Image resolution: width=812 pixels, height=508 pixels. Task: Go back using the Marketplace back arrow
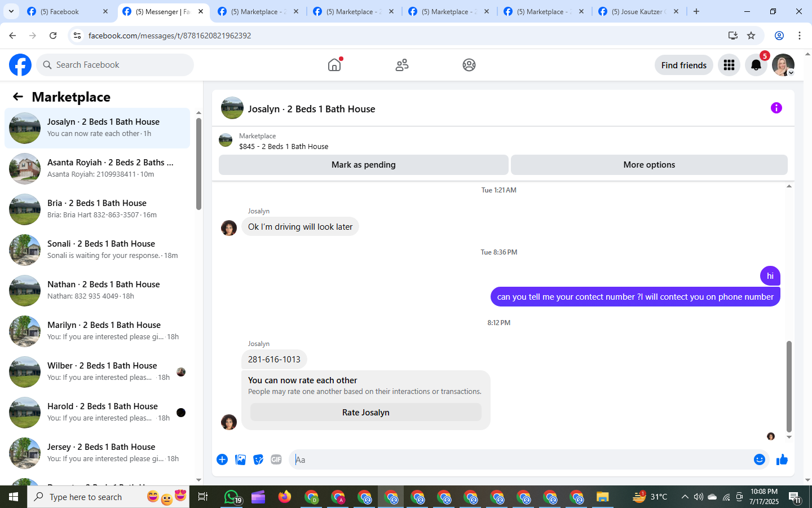click(x=18, y=97)
